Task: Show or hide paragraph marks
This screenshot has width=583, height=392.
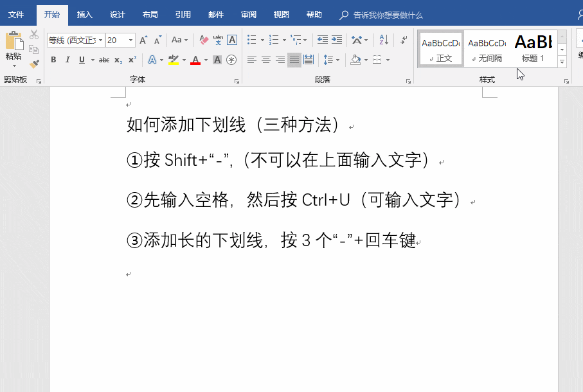Action: [404, 40]
